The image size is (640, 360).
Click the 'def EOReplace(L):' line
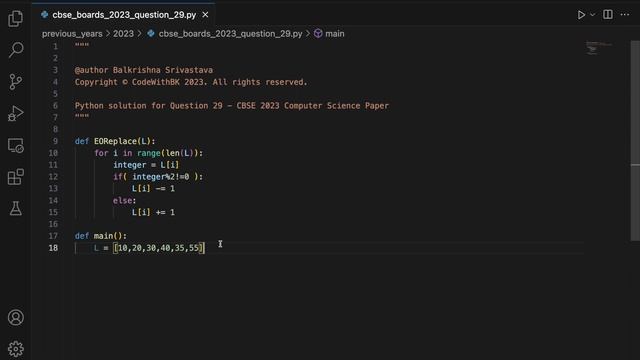pos(115,141)
